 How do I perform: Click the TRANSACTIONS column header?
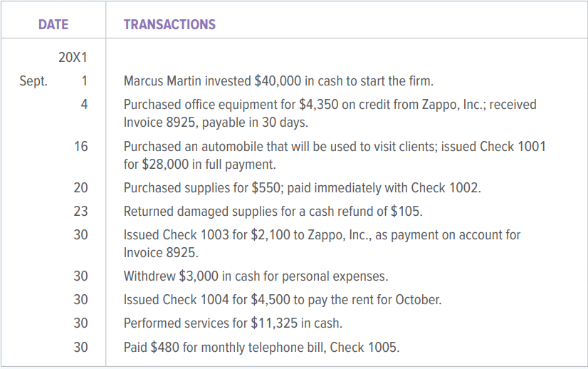(x=169, y=24)
